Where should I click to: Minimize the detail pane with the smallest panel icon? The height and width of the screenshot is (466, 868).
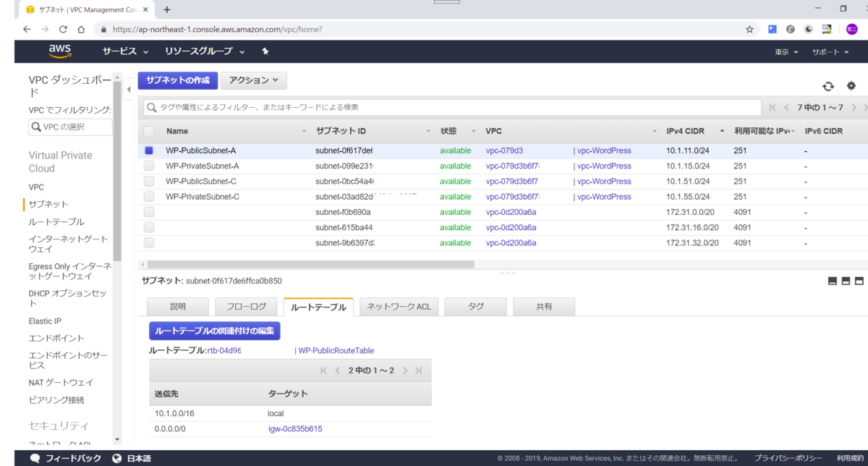[x=833, y=281]
